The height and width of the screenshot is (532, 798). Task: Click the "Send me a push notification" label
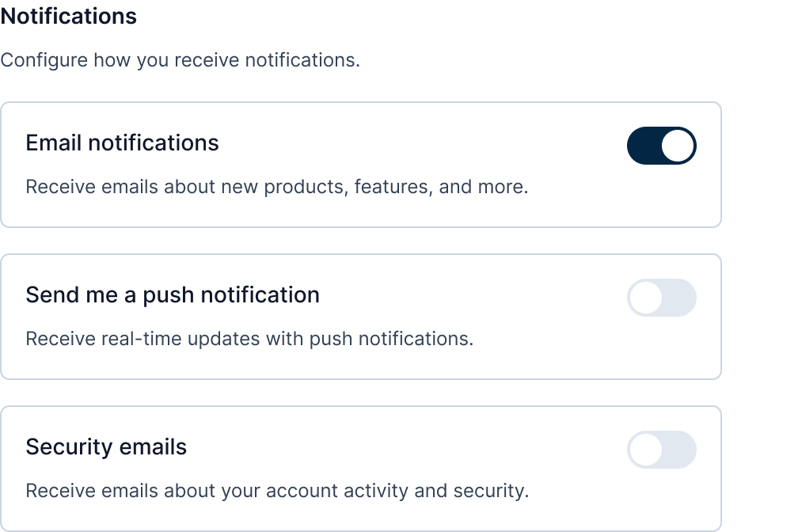(x=173, y=294)
